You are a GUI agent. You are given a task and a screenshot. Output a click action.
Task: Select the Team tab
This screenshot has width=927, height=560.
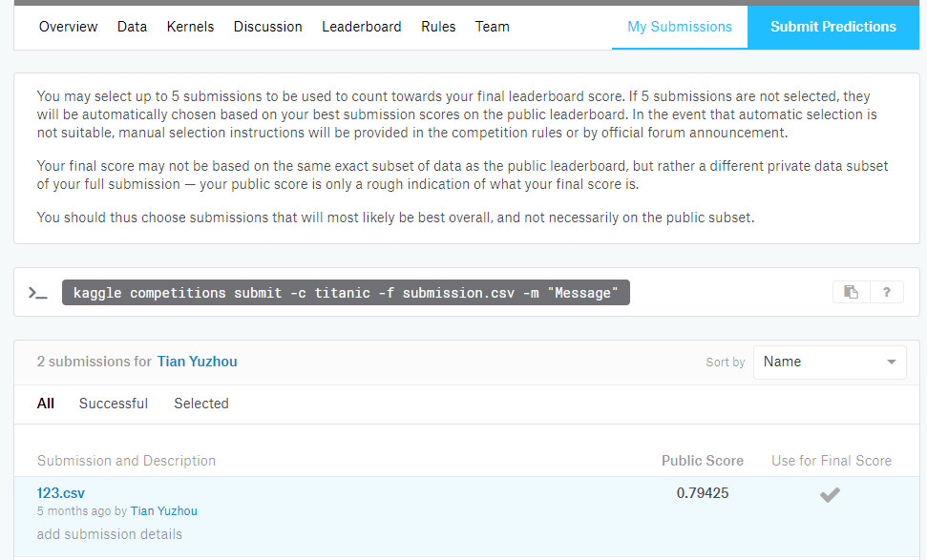[492, 27]
